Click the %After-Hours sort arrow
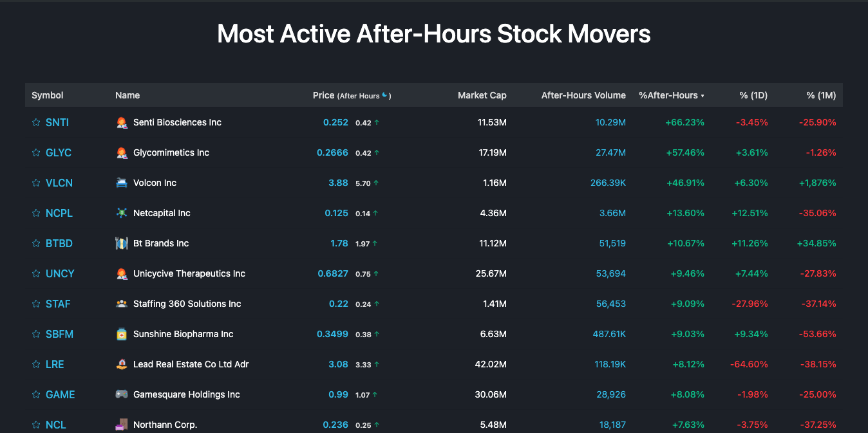 click(702, 95)
